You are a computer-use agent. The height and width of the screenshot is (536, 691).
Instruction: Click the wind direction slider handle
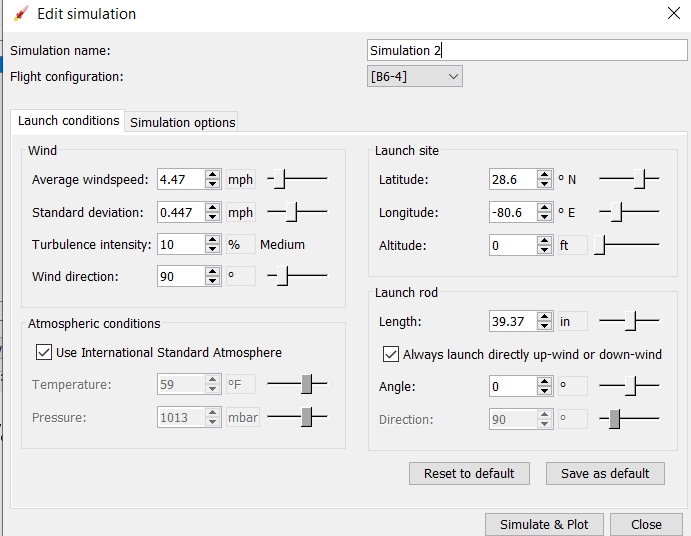click(x=282, y=275)
